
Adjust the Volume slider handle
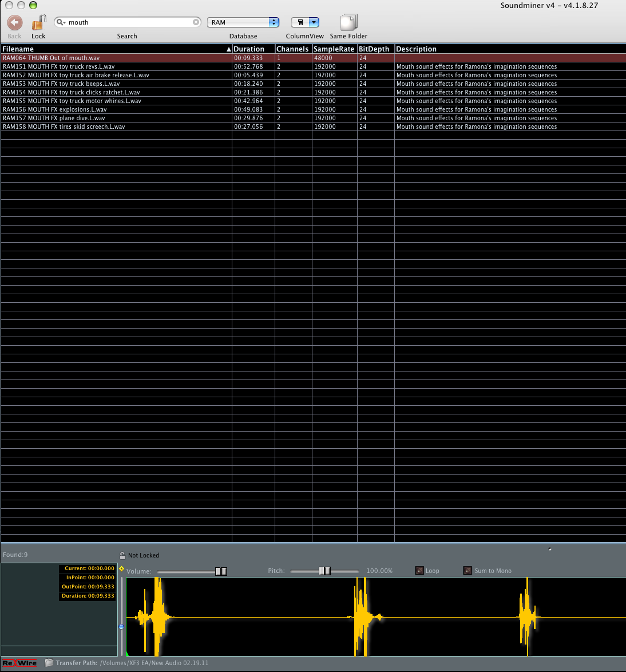click(x=221, y=571)
